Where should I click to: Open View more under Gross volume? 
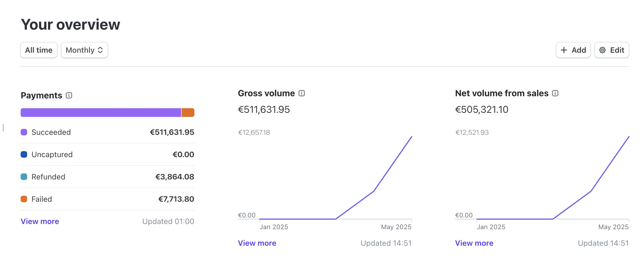257,243
